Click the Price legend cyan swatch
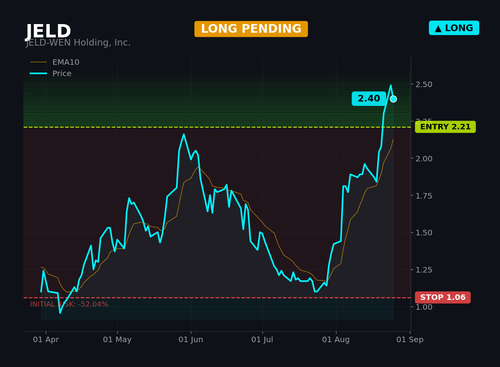Screen dimensions: 500x367 pyautogui.click(x=38, y=73)
